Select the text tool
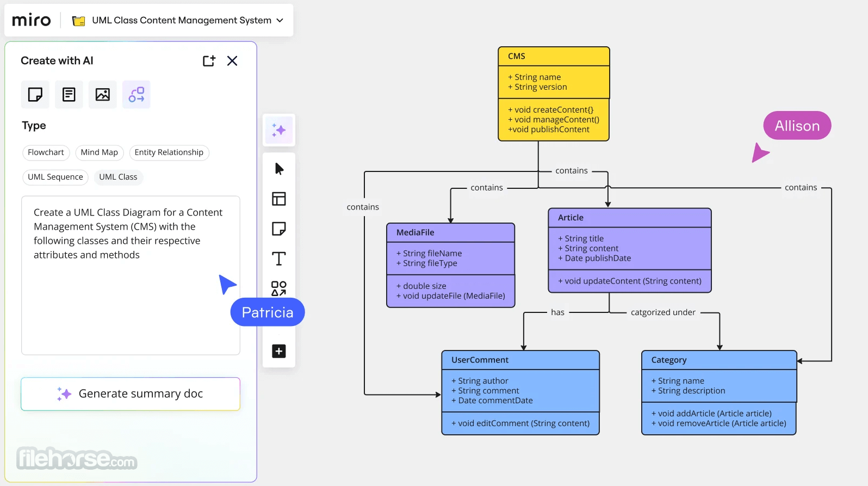Screen dimensions: 868x486 point(279,259)
